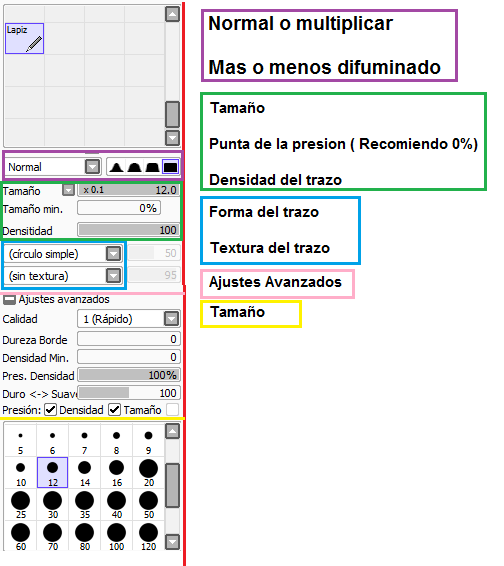Select brush size 16 preset
This screenshot has height=566, width=504.
[x=116, y=473]
